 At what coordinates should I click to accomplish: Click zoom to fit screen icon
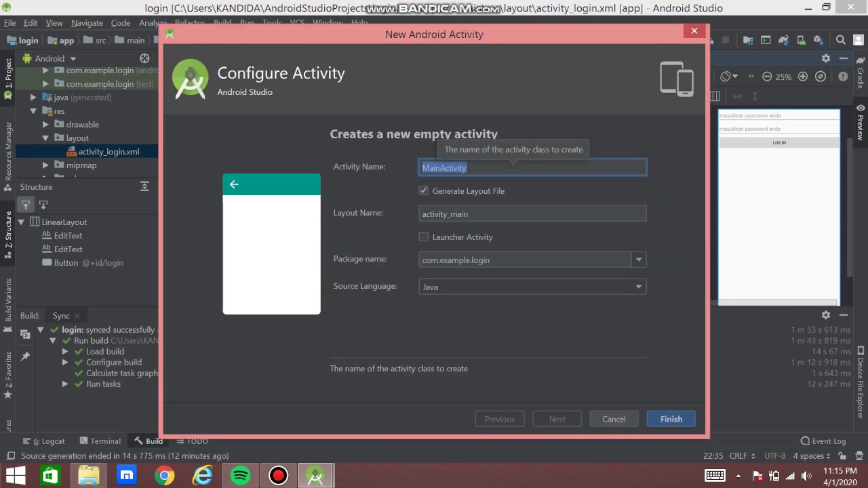821,77
